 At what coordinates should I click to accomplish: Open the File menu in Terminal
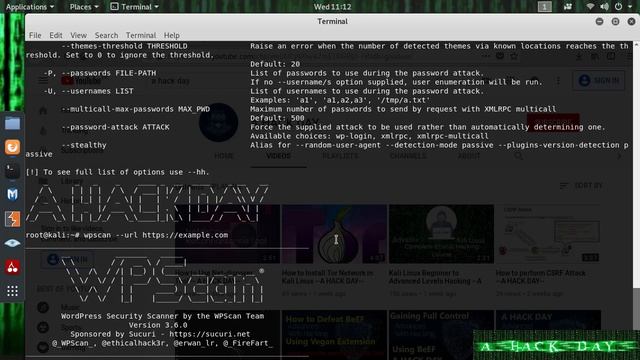pos(35,35)
